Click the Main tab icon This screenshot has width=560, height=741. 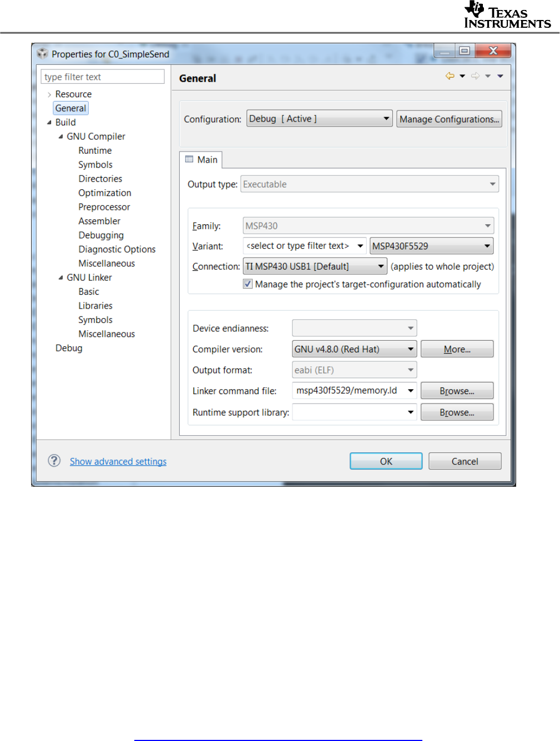coord(189,159)
